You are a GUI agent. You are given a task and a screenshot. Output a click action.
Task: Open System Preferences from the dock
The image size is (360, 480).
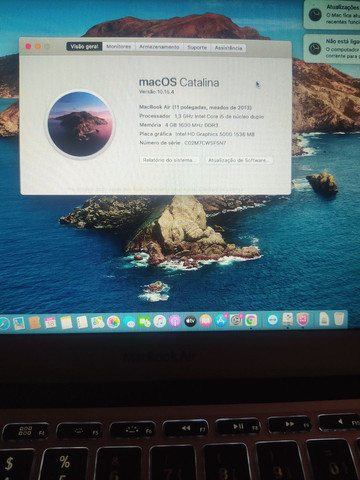[x=236, y=320]
